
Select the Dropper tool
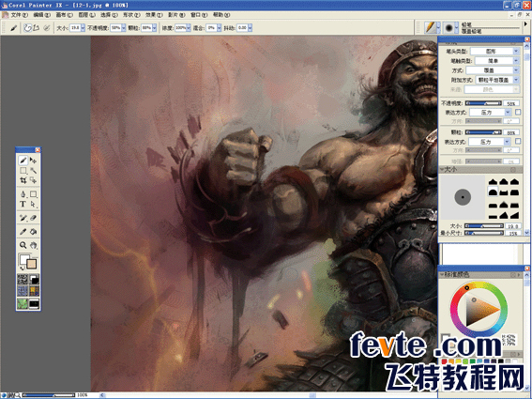coord(23,232)
